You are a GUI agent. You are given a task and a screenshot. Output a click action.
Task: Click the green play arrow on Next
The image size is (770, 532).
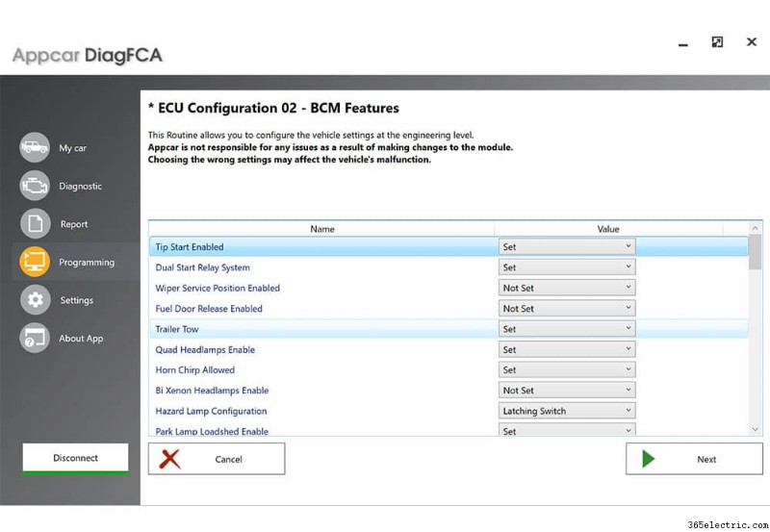point(648,458)
